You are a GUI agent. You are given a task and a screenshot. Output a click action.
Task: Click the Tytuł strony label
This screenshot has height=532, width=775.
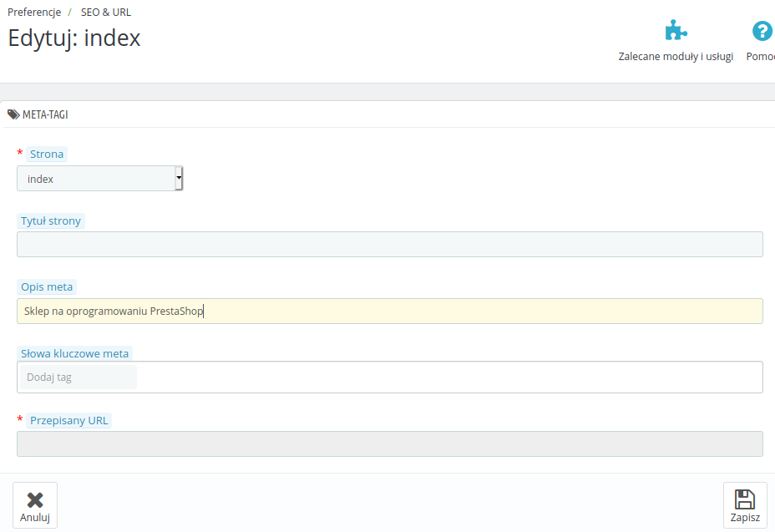(50, 221)
